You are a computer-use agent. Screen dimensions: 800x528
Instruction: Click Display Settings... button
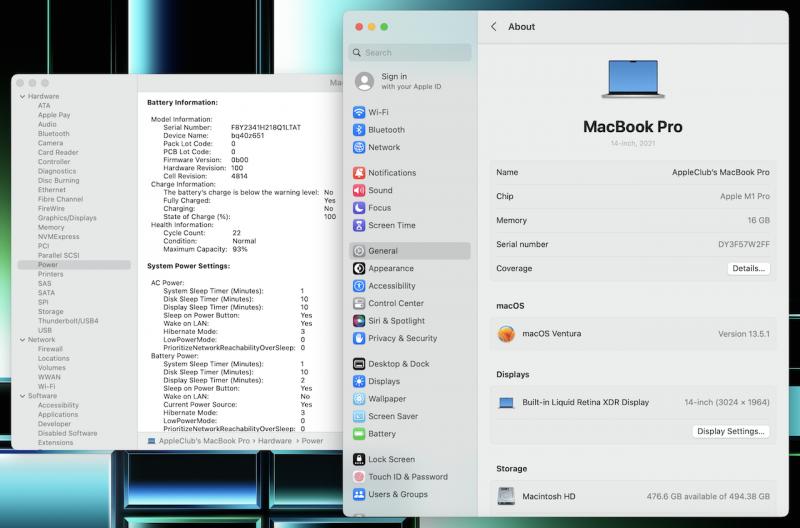pyautogui.click(x=731, y=431)
